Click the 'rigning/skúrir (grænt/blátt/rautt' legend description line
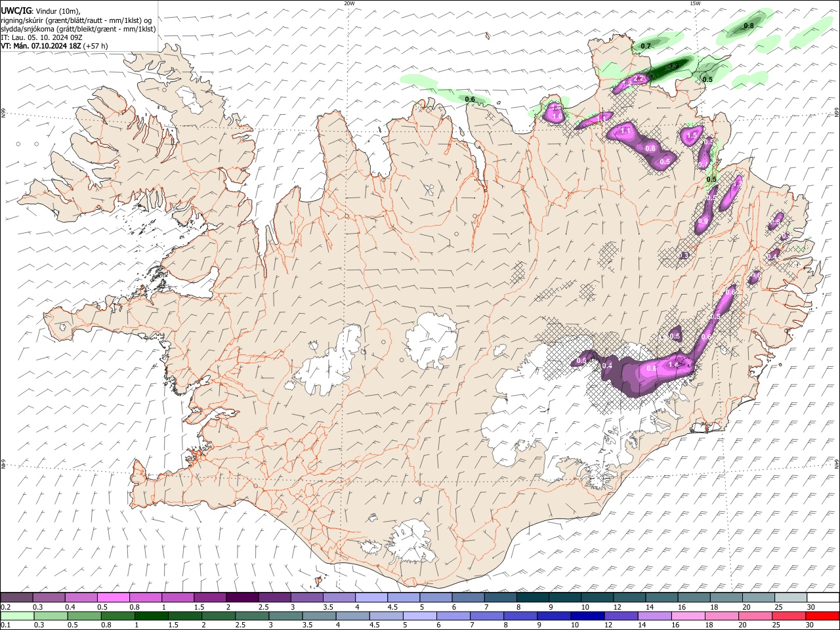The height and width of the screenshot is (630, 840). [x=76, y=20]
